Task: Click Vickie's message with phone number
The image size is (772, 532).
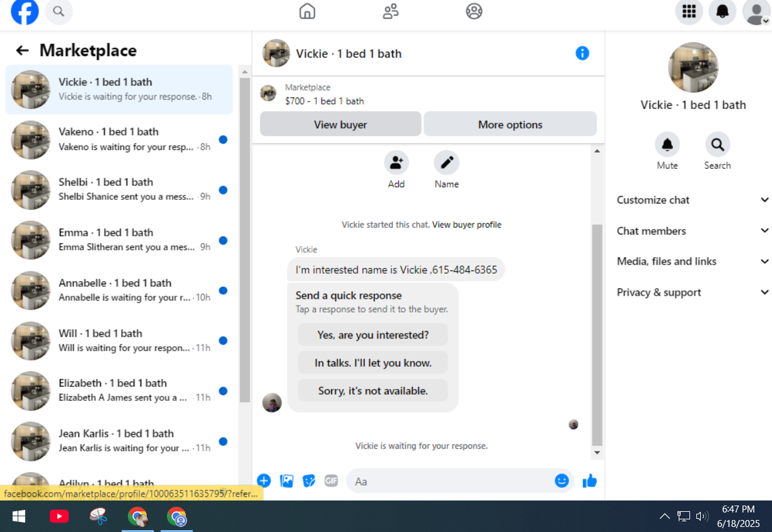Action: [396, 270]
